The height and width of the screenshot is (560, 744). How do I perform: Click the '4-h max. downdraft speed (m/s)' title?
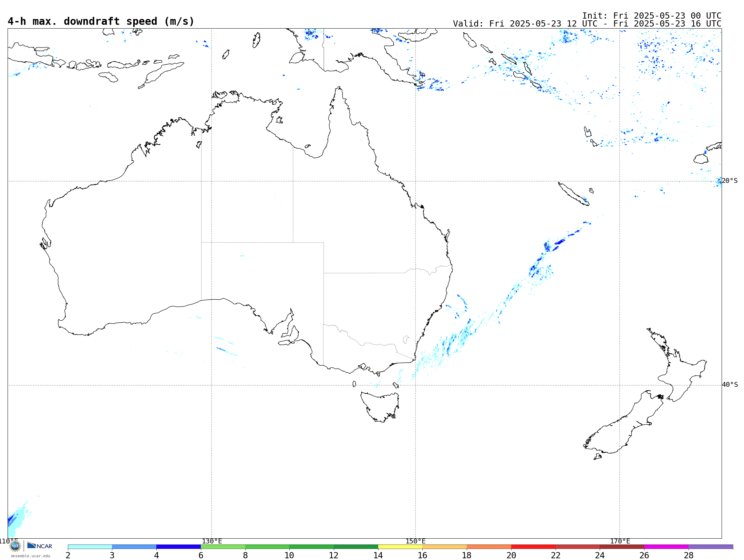pyautogui.click(x=101, y=21)
